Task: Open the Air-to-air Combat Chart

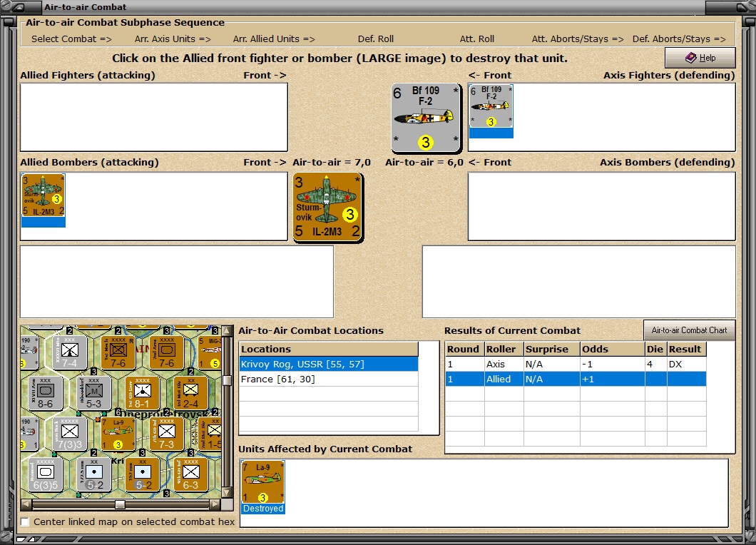Action: pos(689,330)
